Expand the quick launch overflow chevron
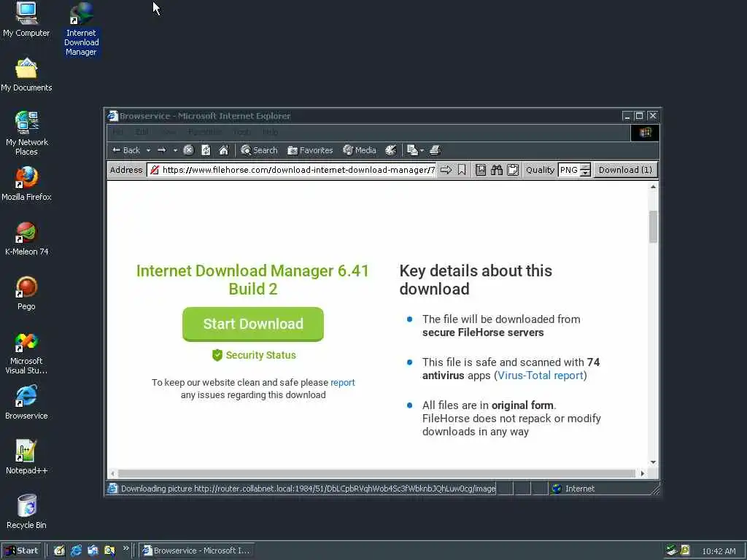The image size is (747, 560). 125,548
